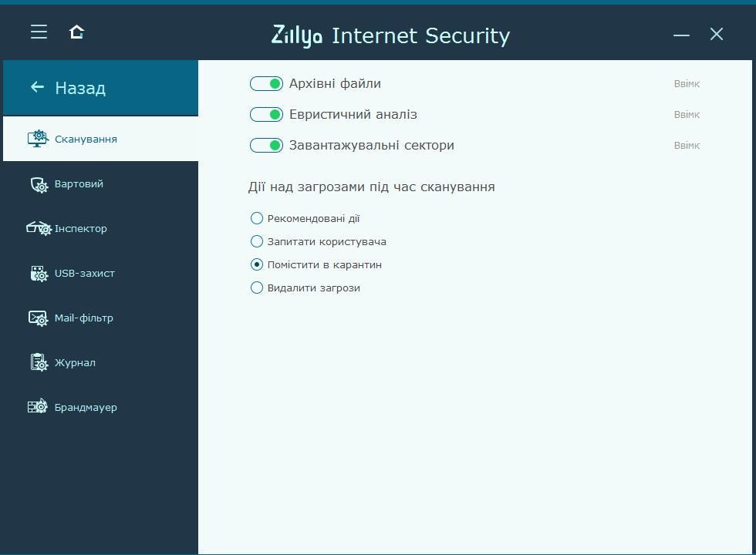This screenshot has width=756, height=555.
Task: Click the Zillya logo in the title bar
Action: (x=299, y=35)
